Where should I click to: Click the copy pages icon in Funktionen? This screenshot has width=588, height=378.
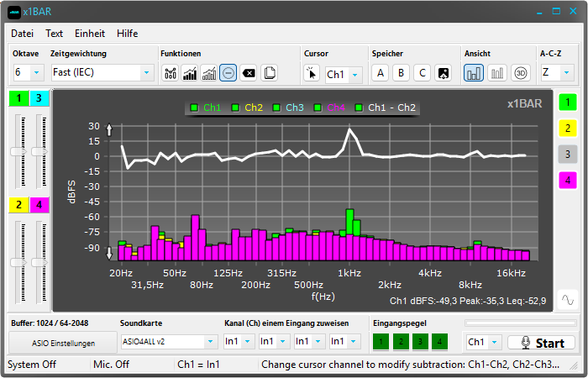tap(269, 73)
